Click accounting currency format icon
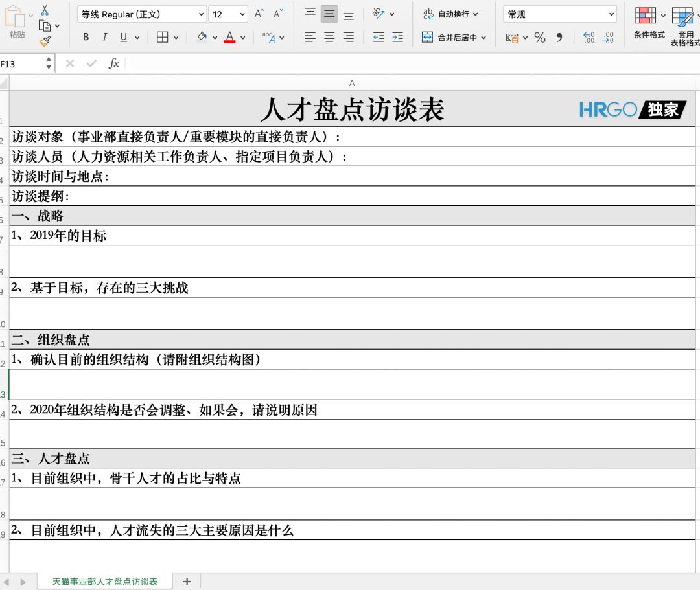The height and width of the screenshot is (590, 700). tap(512, 38)
